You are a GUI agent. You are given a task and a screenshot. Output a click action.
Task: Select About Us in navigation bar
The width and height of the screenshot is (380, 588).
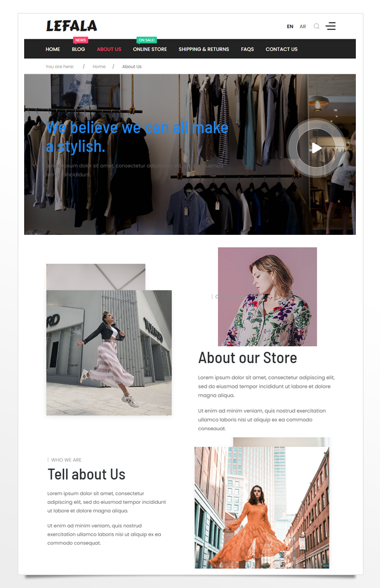pyautogui.click(x=109, y=49)
